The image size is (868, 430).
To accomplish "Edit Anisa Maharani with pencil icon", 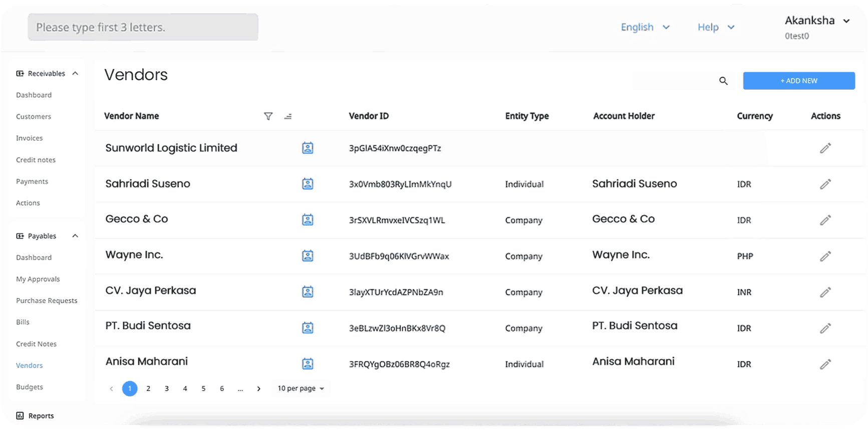I will (x=825, y=364).
